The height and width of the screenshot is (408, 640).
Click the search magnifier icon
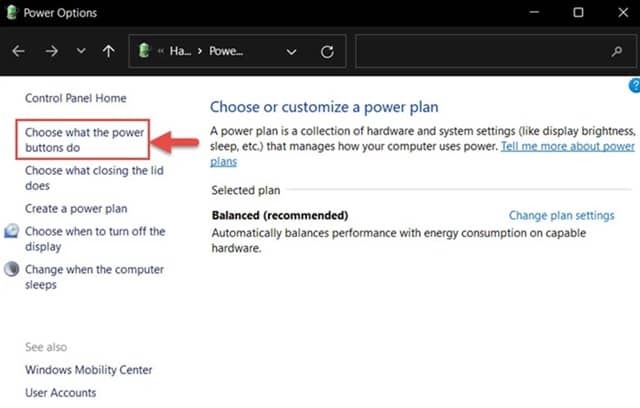pyautogui.click(x=616, y=51)
